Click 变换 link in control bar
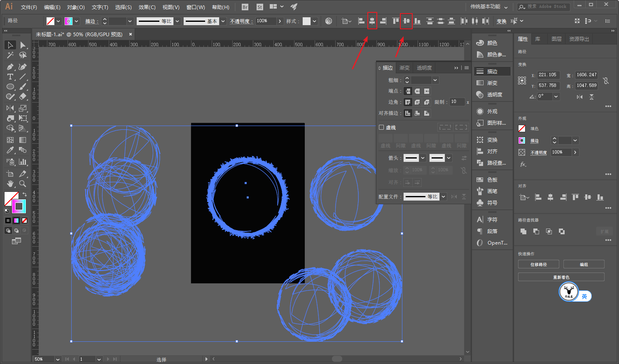 (502, 21)
